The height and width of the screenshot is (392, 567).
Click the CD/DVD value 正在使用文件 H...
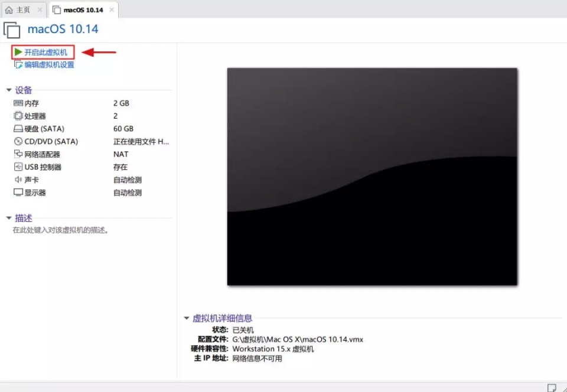click(x=141, y=142)
